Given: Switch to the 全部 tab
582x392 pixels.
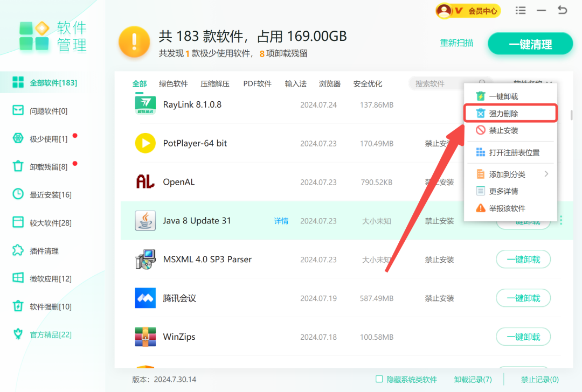Looking at the screenshot, I should point(140,84).
